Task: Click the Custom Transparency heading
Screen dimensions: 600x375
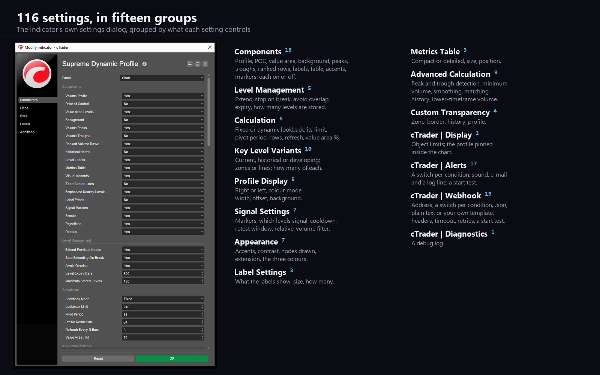Action: 450,112
